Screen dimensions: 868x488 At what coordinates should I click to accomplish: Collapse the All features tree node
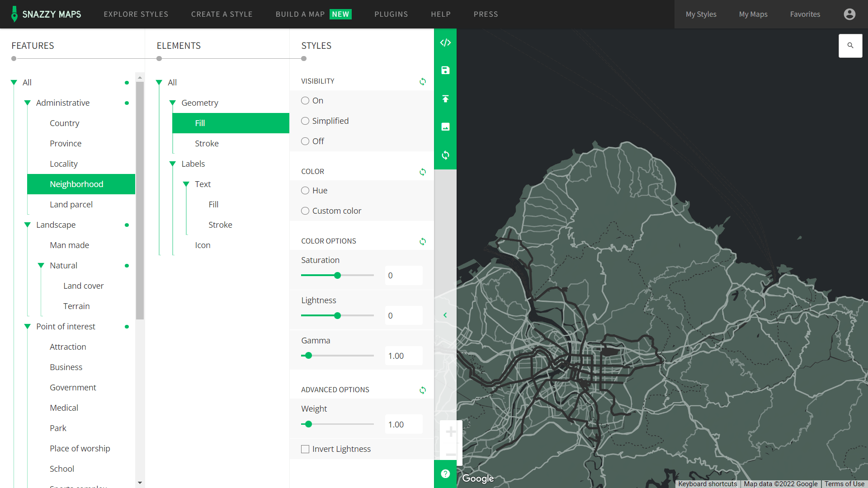coord(14,82)
